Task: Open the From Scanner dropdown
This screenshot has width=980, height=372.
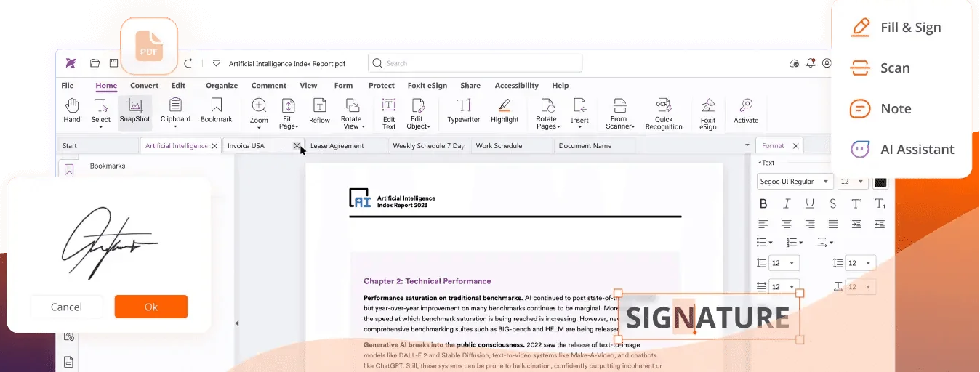Action: point(633,126)
